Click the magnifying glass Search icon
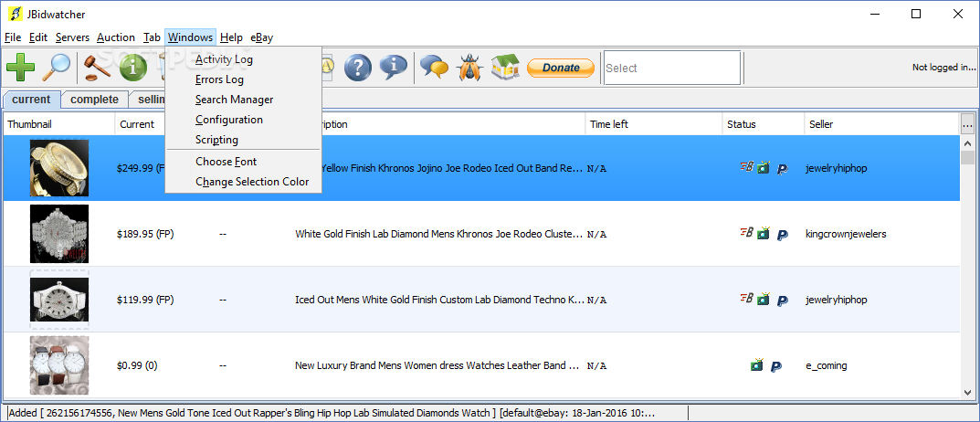The width and height of the screenshot is (980, 422). 56,68
